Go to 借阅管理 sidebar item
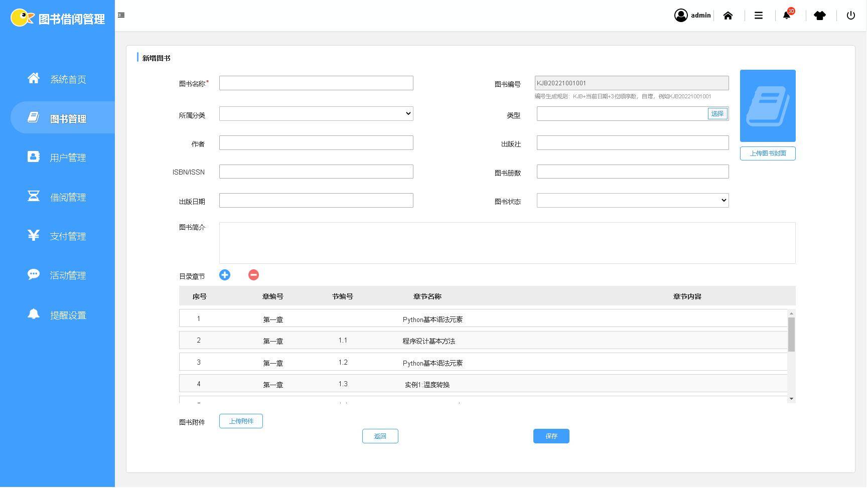The height and width of the screenshot is (488, 868). 68,197
